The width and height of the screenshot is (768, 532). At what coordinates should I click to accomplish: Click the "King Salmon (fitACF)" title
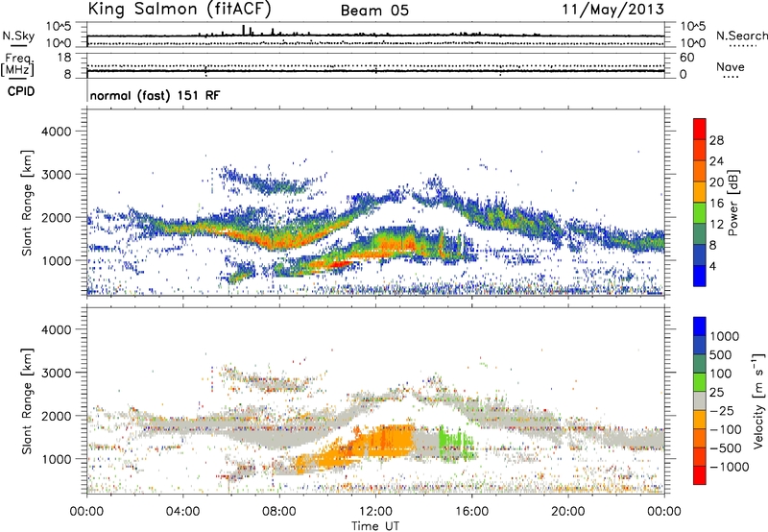tap(180, 10)
